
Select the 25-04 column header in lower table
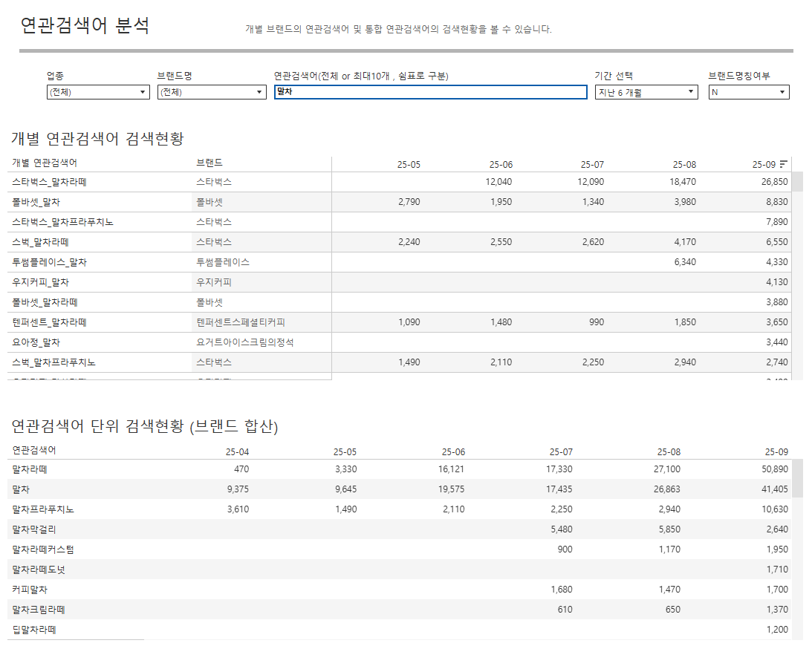tap(237, 451)
